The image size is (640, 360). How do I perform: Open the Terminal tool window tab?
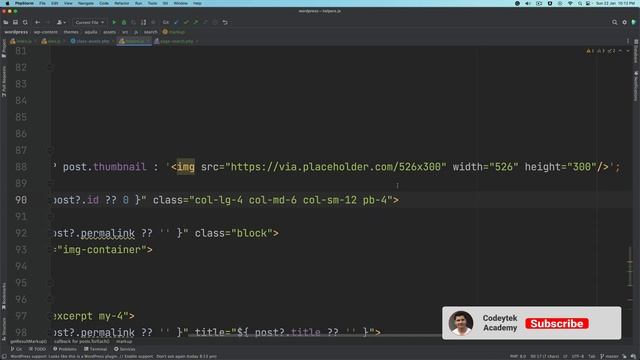point(95,349)
